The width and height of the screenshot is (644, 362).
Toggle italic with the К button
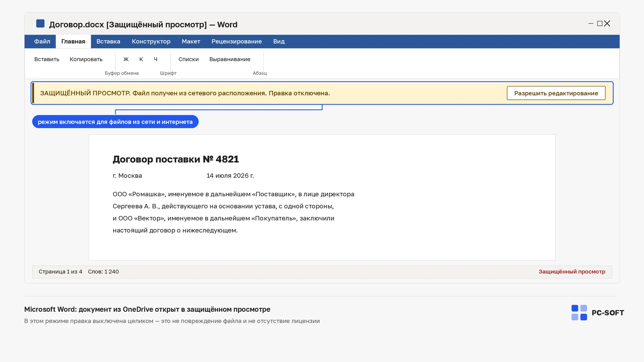pos(141,59)
